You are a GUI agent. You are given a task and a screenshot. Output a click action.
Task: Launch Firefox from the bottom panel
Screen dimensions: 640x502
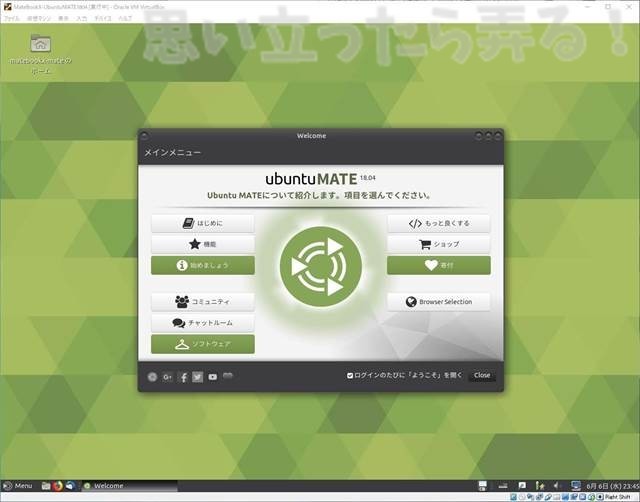click(x=58, y=486)
